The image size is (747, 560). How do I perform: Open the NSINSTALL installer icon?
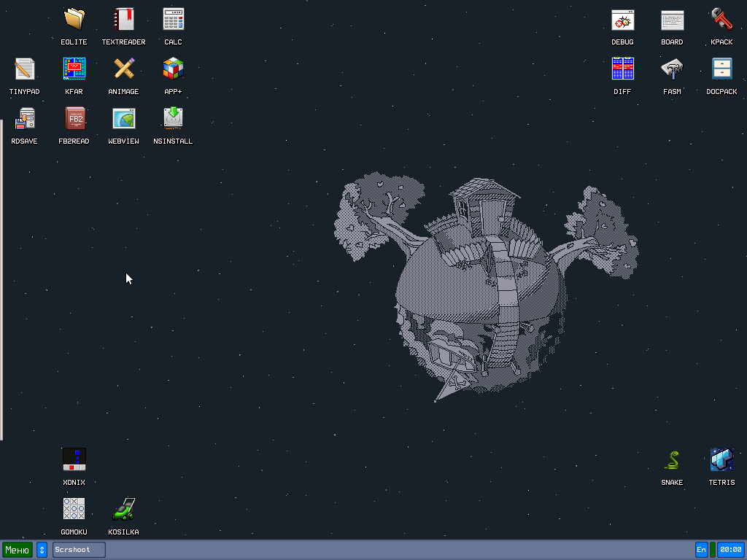pos(173,119)
